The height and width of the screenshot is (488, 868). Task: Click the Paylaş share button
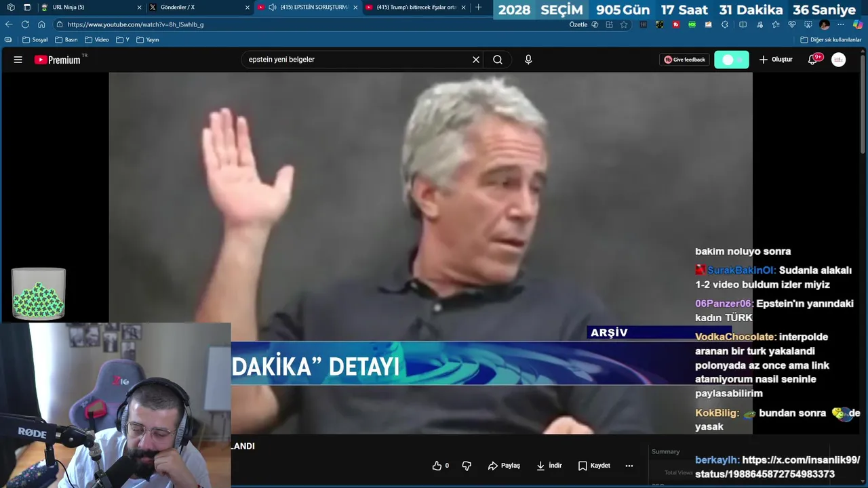504,466
